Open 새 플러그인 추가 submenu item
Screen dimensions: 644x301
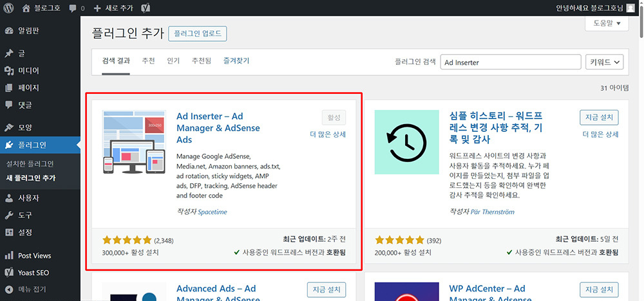click(31, 178)
